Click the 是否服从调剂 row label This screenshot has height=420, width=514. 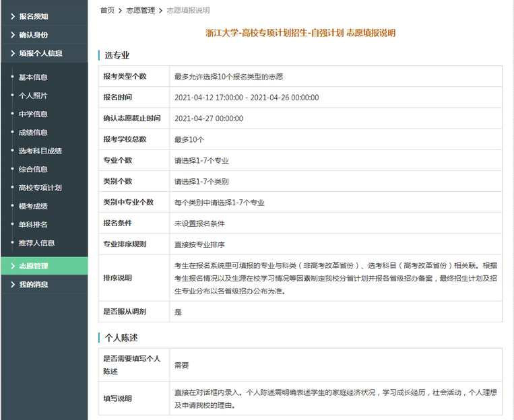click(x=125, y=312)
